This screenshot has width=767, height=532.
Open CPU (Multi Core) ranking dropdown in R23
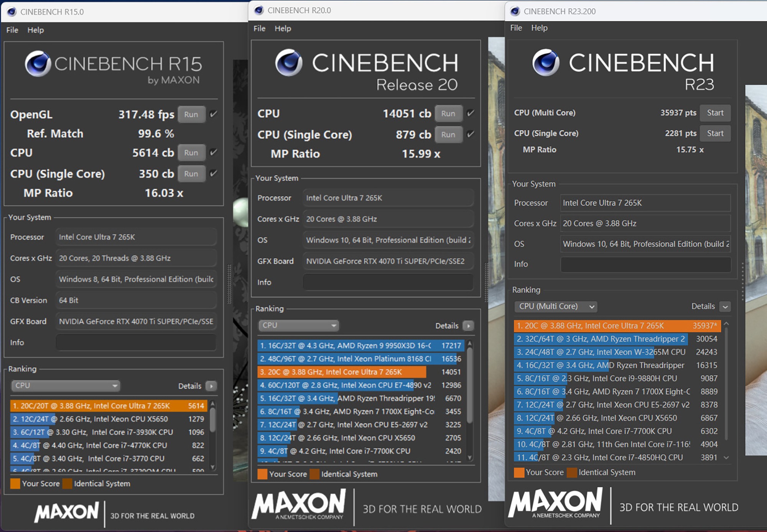[x=555, y=306]
